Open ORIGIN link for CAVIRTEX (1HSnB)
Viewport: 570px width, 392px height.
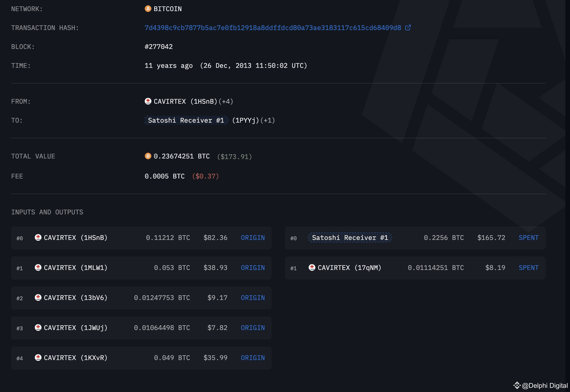pos(252,238)
